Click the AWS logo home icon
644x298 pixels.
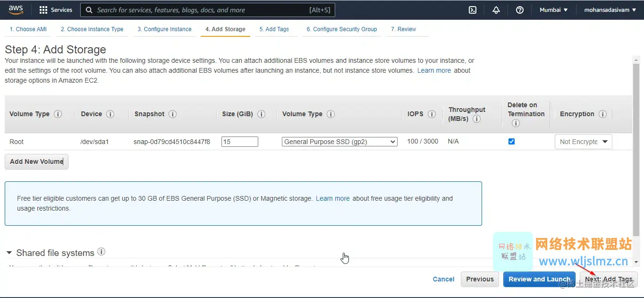click(x=16, y=9)
